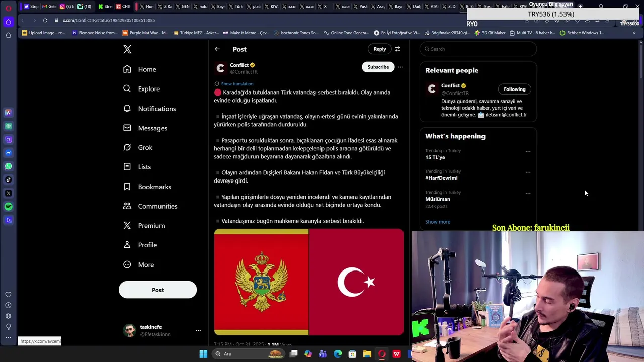644x362 pixels.
Task: Click the white Post button
Action: [157, 290]
